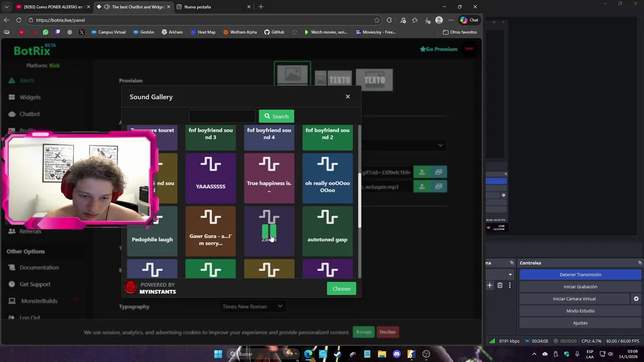Click the Go Premium link

click(439, 49)
